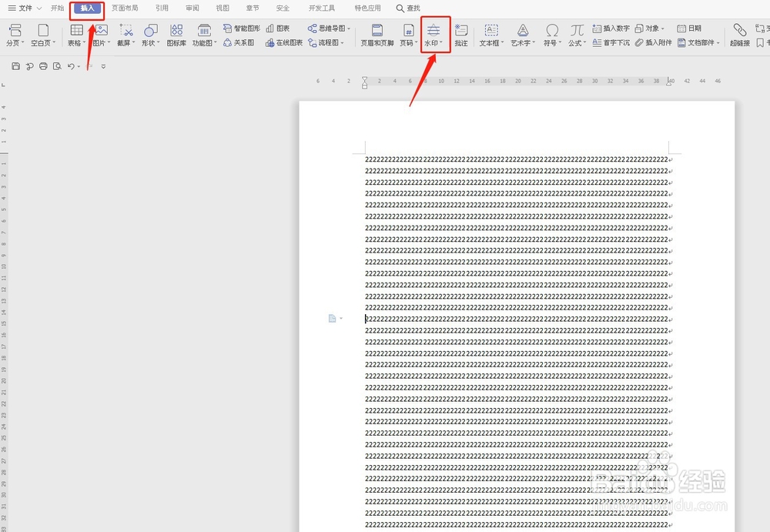Expand the 文件 menu chevron
This screenshot has width=770, height=532.
39,8
